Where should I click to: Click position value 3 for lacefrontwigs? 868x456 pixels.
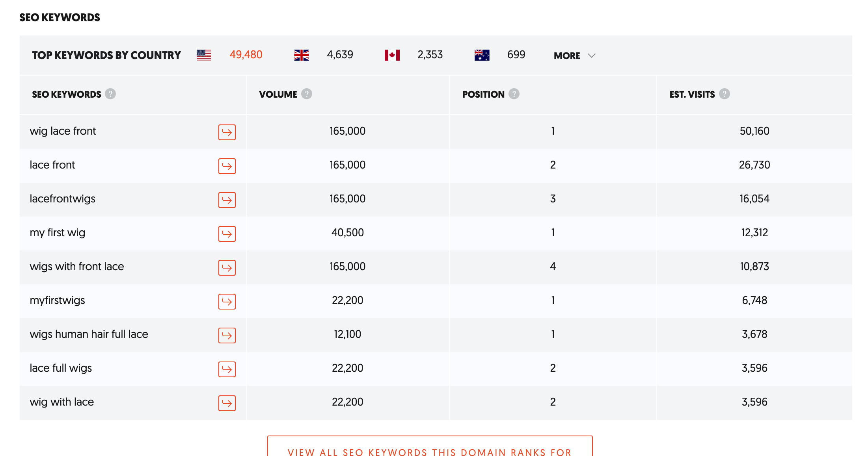553,199
